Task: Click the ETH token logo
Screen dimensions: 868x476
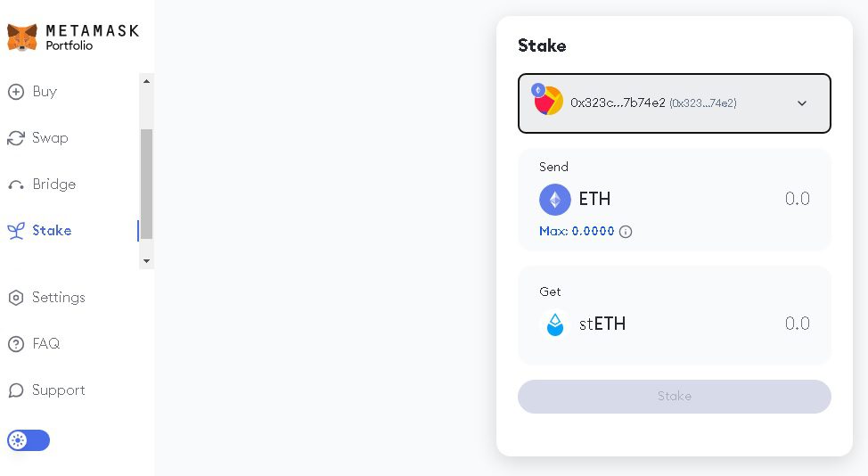Action: [555, 200]
